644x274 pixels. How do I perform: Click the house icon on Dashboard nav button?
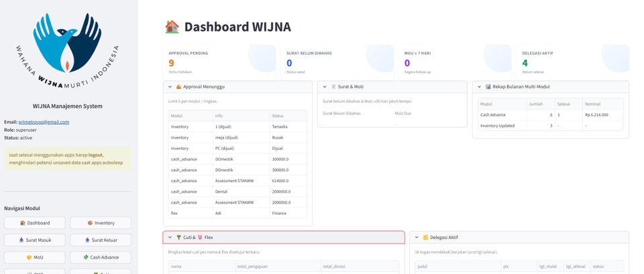pyautogui.click(x=23, y=222)
